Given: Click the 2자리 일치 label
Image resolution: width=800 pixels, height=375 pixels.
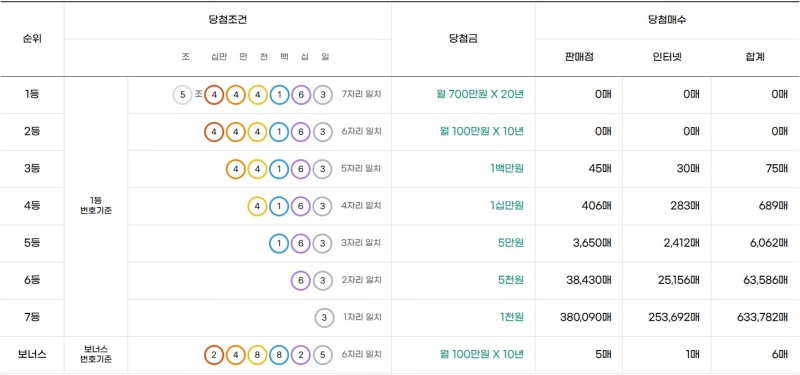Looking at the screenshot, I should pyautogui.click(x=361, y=280).
